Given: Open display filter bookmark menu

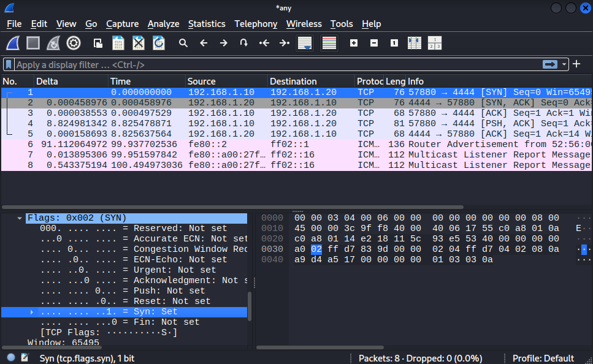Looking at the screenshot, I should (9, 64).
